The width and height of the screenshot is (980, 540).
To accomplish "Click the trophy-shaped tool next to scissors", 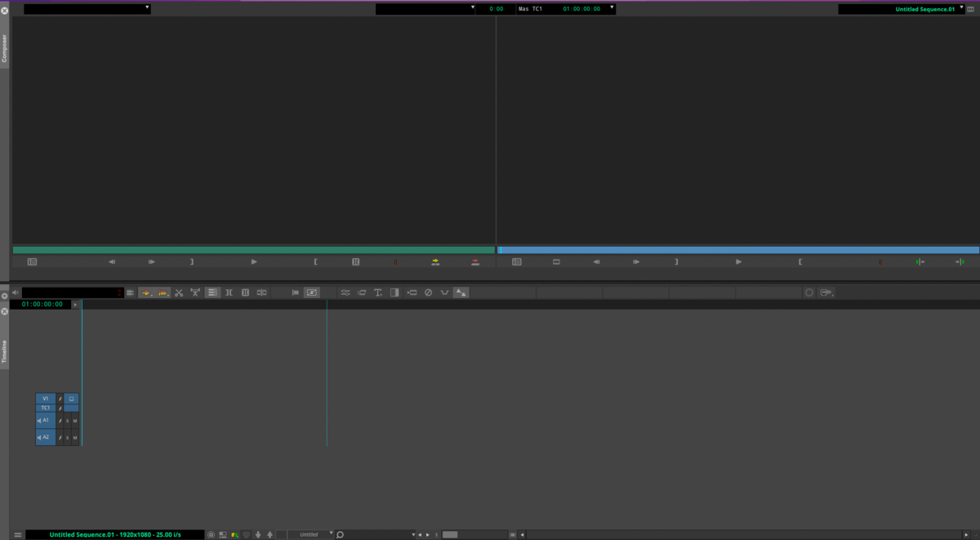I will 195,292.
